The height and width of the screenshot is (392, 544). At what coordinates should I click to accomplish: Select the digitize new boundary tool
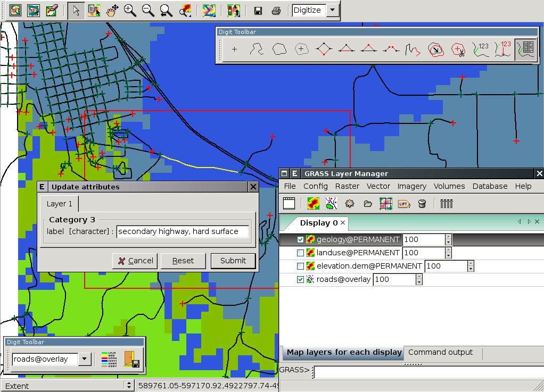coord(279,49)
